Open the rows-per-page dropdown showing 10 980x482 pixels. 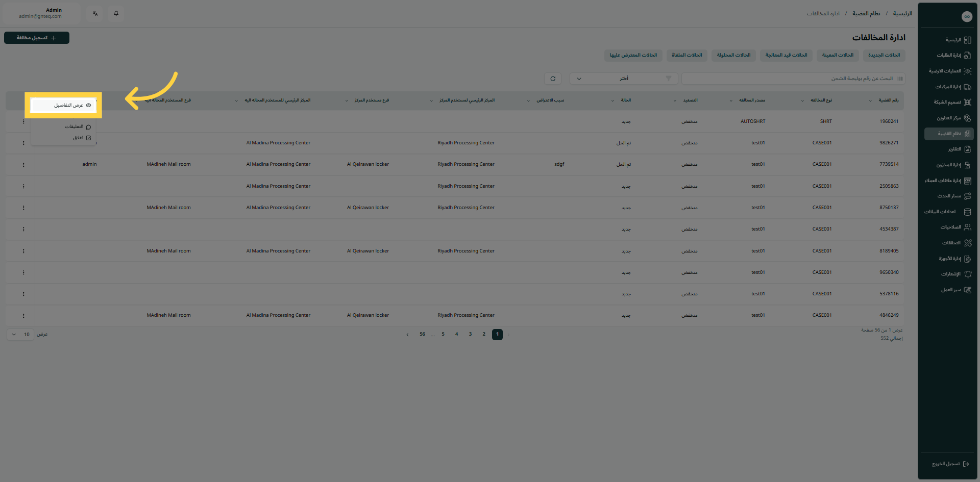coord(20,335)
